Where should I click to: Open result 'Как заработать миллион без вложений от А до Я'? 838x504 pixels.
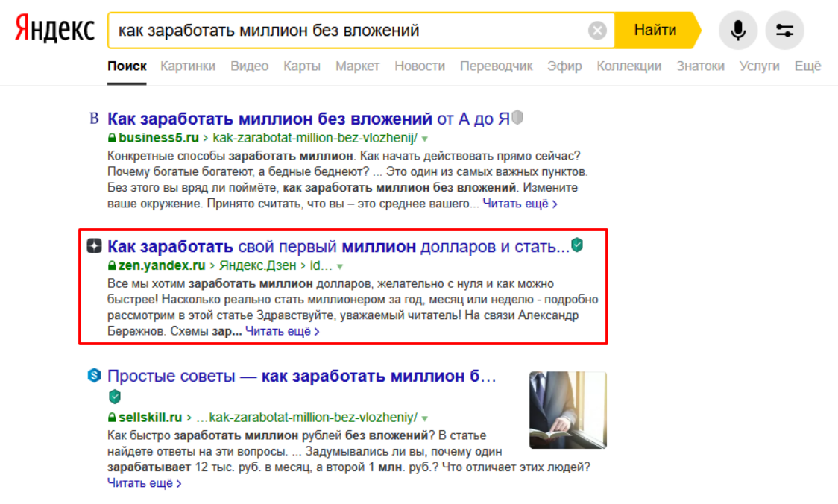click(309, 118)
